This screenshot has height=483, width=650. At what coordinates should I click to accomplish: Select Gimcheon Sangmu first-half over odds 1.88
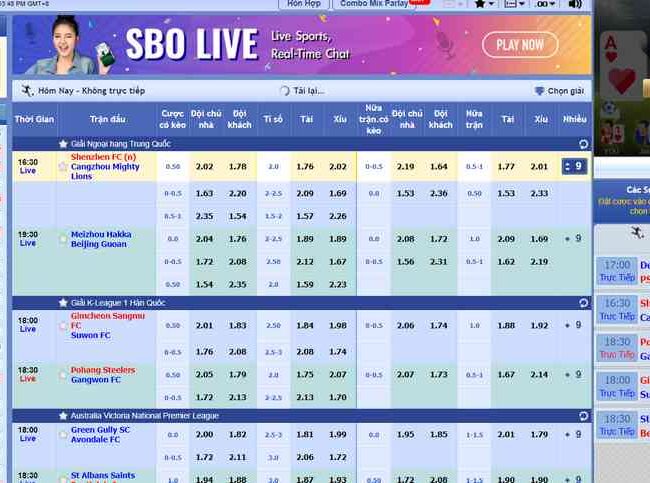tap(506, 325)
